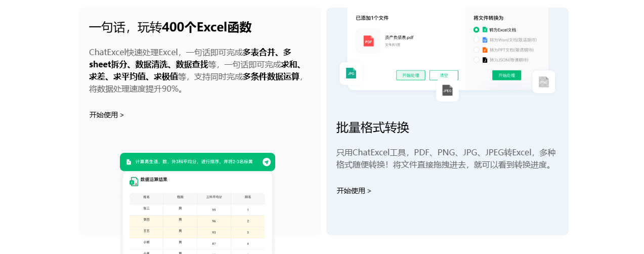Click the faded PNG file icon
The image size is (644, 254).
click(543, 81)
